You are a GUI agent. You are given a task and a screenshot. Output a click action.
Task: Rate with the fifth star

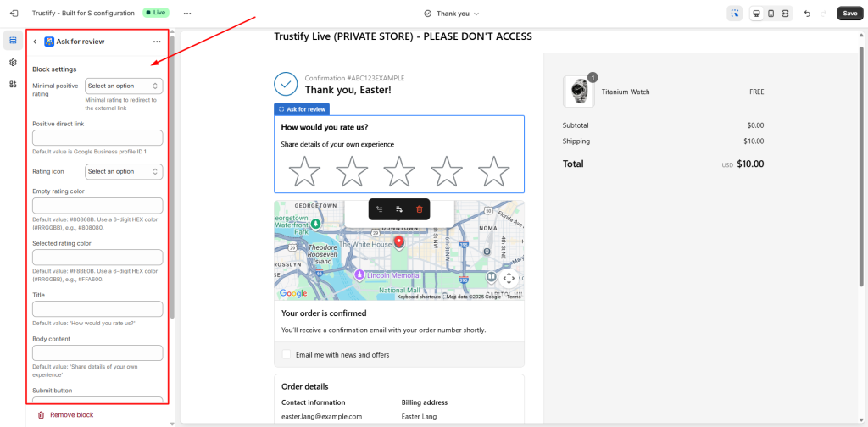click(494, 171)
